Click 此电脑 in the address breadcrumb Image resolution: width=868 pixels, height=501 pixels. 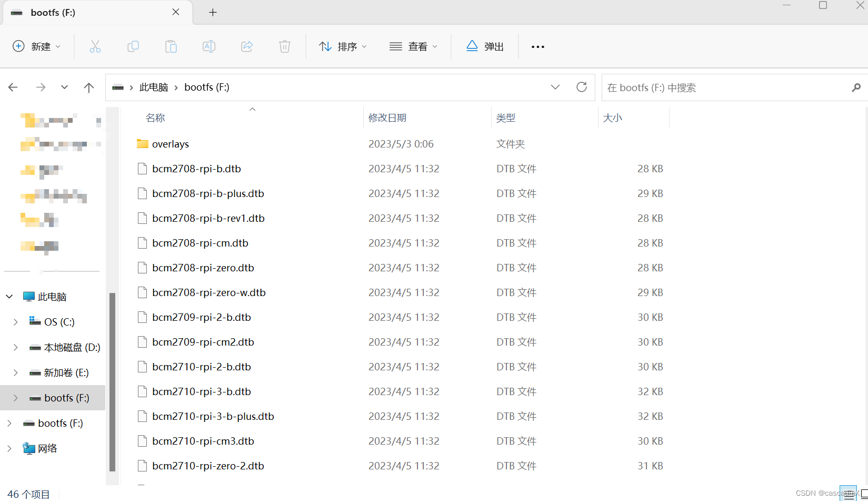click(x=154, y=87)
